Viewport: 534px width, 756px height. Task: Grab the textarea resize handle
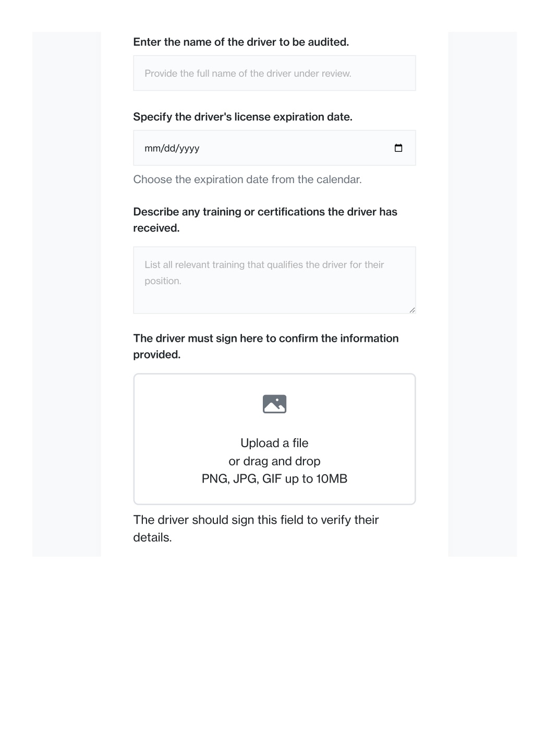(412, 310)
